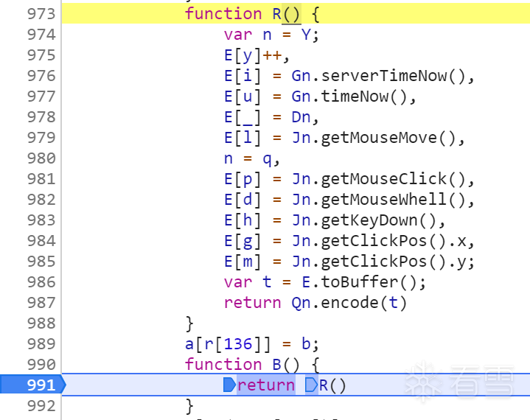Click 'function B()' declaration
Viewport: 530px width, 420px height.
(243, 365)
